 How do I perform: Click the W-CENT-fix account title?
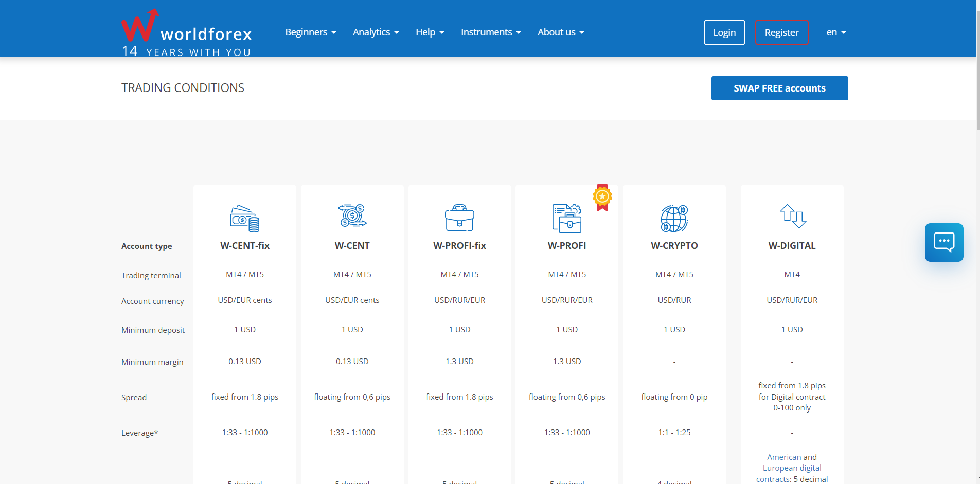point(245,246)
